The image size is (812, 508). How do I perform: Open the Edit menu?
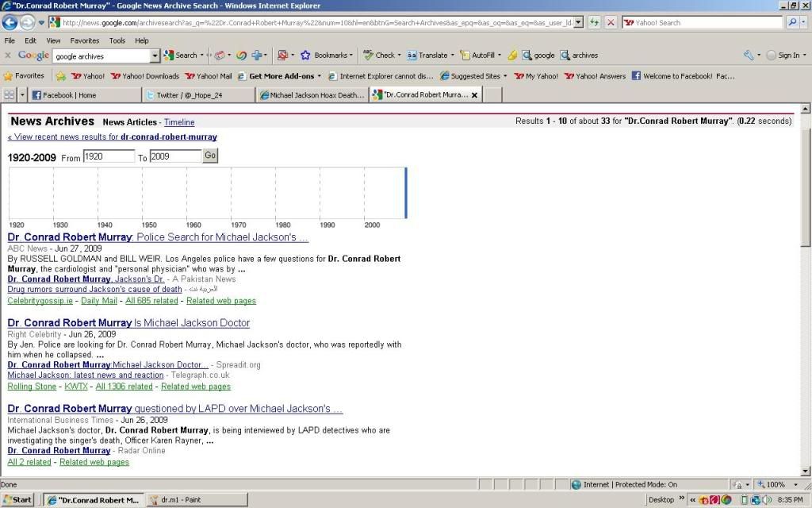pos(30,40)
